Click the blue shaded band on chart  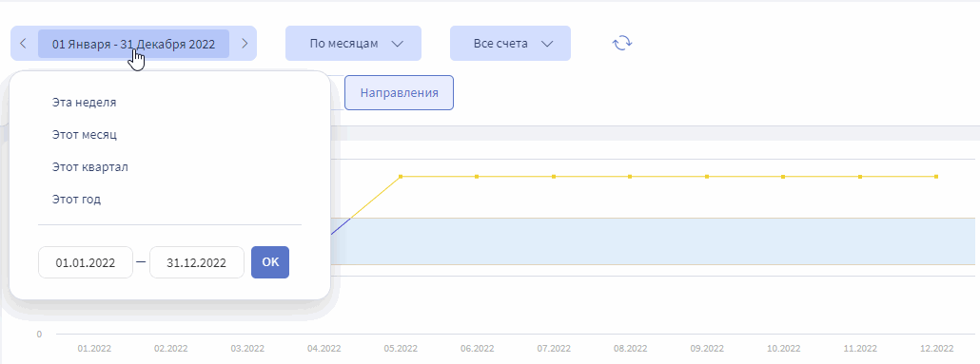653,241
